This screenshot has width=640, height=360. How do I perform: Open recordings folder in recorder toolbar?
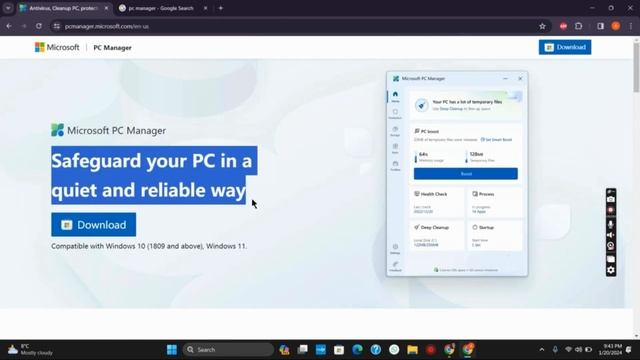[611, 259]
